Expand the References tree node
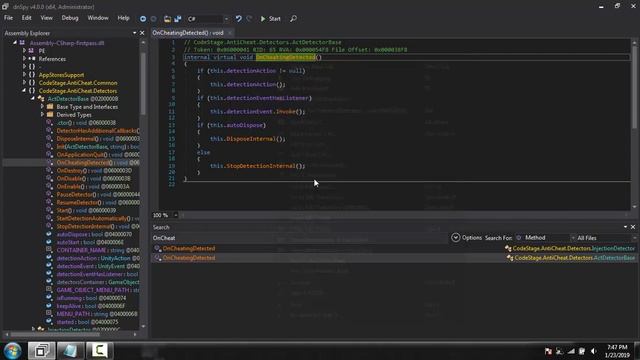The image size is (640, 360). (24, 59)
